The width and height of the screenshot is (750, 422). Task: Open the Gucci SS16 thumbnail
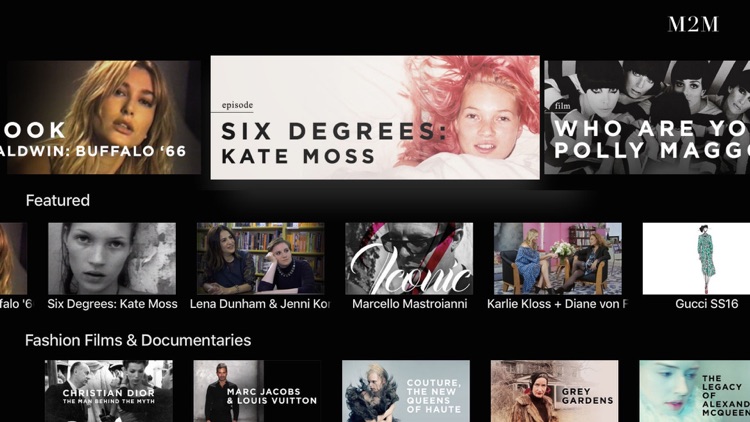click(696, 258)
